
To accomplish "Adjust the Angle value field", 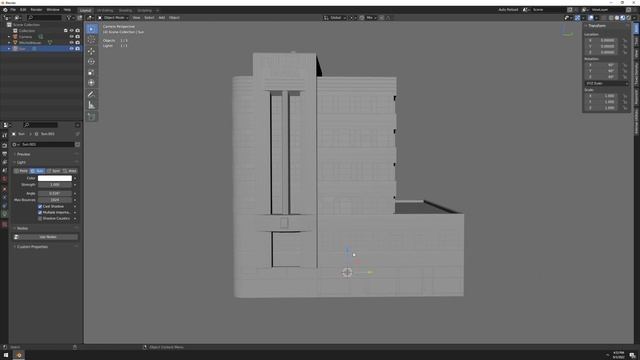I will (x=55, y=193).
